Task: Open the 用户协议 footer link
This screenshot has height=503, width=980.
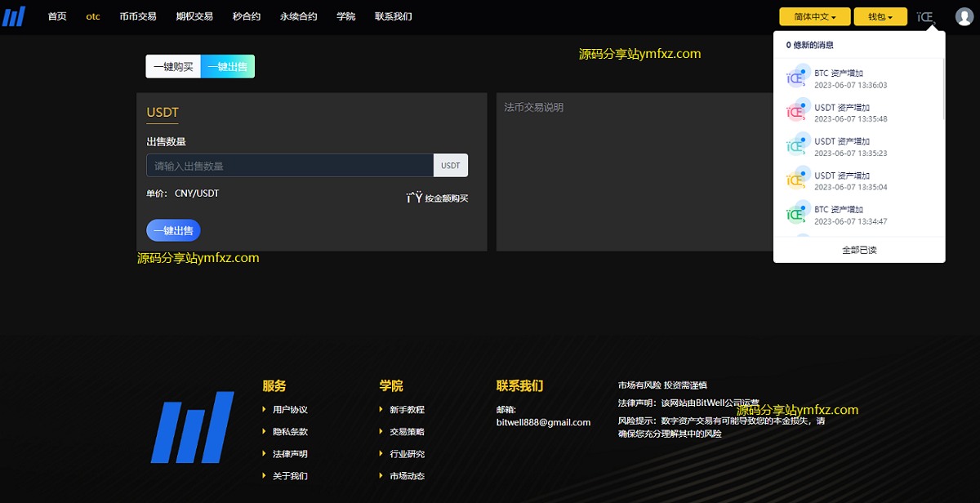Action: pyautogui.click(x=290, y=410)
